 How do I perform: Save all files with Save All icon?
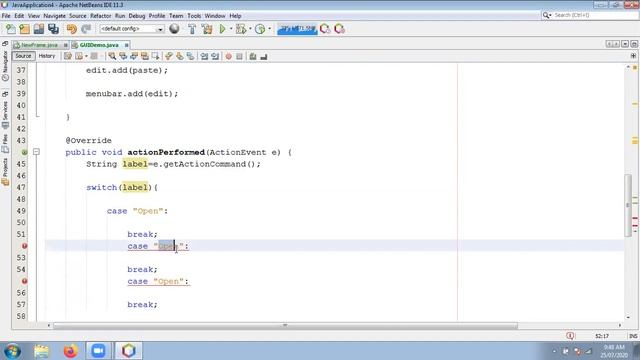click(x=53, y=29)
